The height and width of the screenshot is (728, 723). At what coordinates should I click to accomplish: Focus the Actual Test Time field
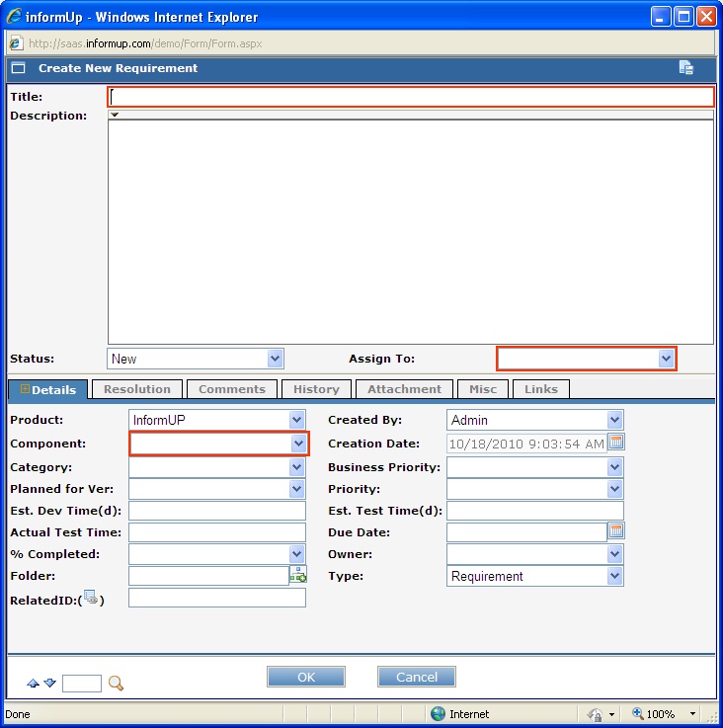(217, 532)
